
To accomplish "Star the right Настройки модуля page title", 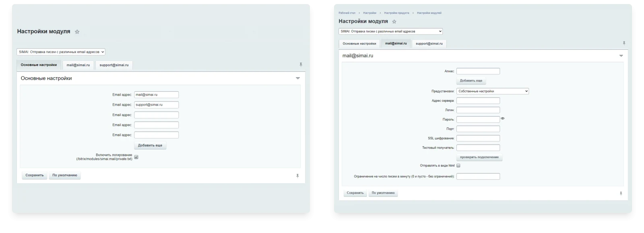I will [x=394, y=22].
